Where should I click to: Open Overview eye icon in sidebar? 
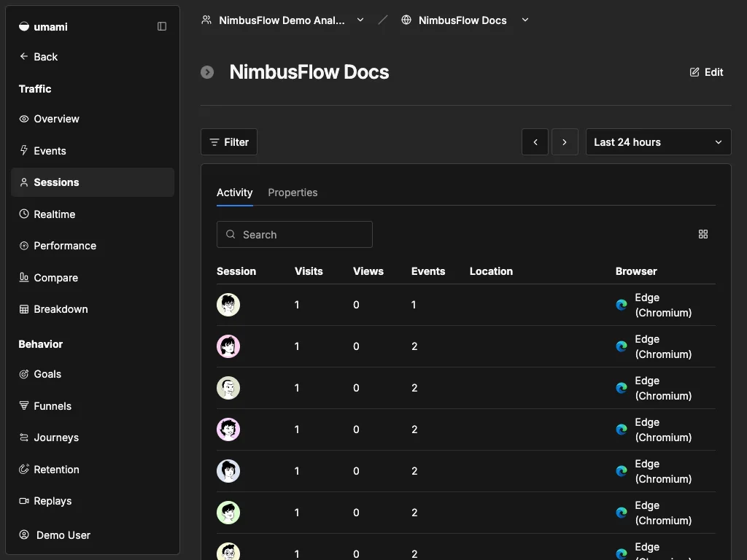(24, 119)
